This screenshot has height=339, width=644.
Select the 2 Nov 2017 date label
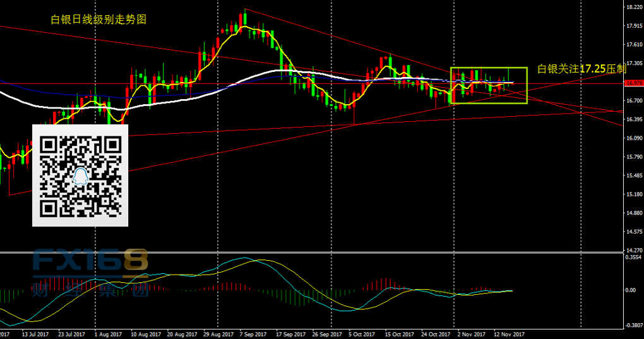point(470,334)
